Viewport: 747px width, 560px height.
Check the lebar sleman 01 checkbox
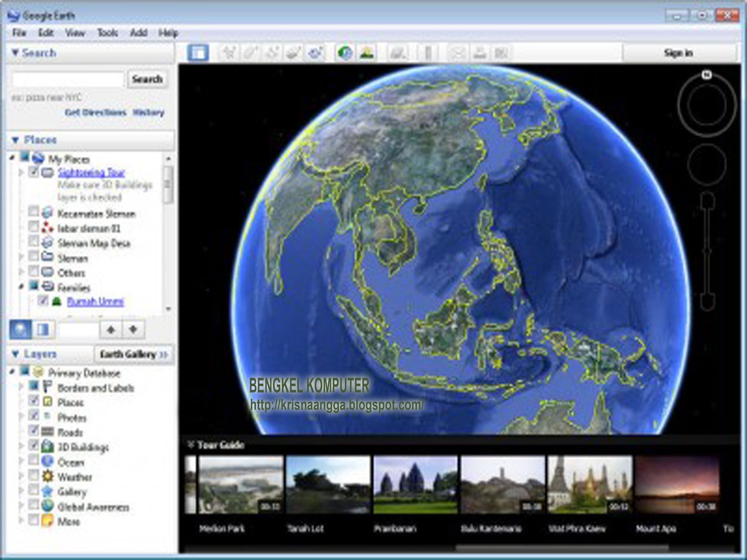pos(33,227)
